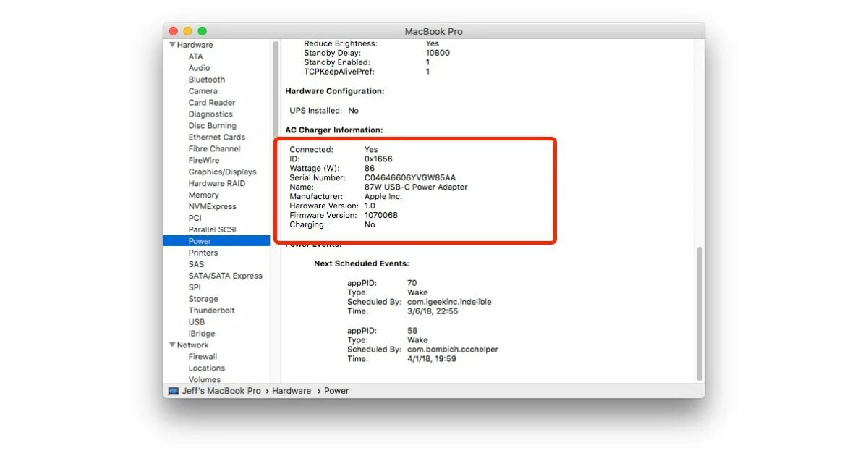Open the Hardware RAID section
868x456 pixels.
point(217,184)
